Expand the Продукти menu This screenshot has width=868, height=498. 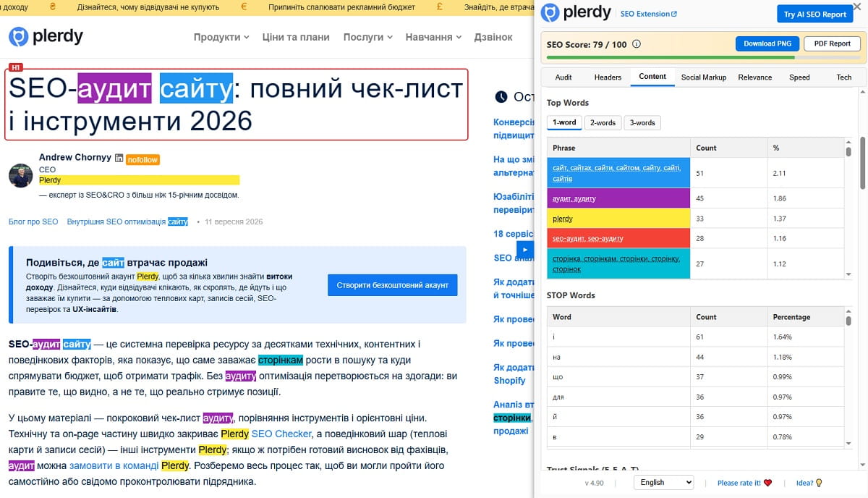221,37
